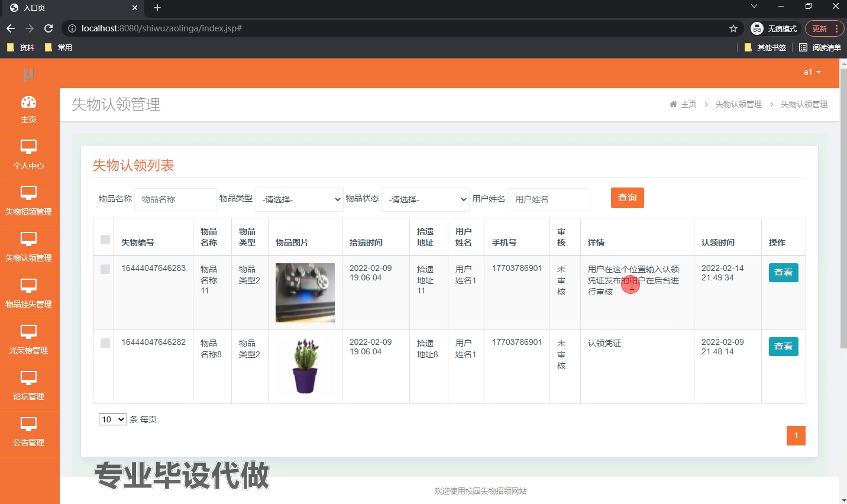Open a new browser tab with plus
Screen dimensions: 847x504
pyautogui.click(x=157, y=8)
